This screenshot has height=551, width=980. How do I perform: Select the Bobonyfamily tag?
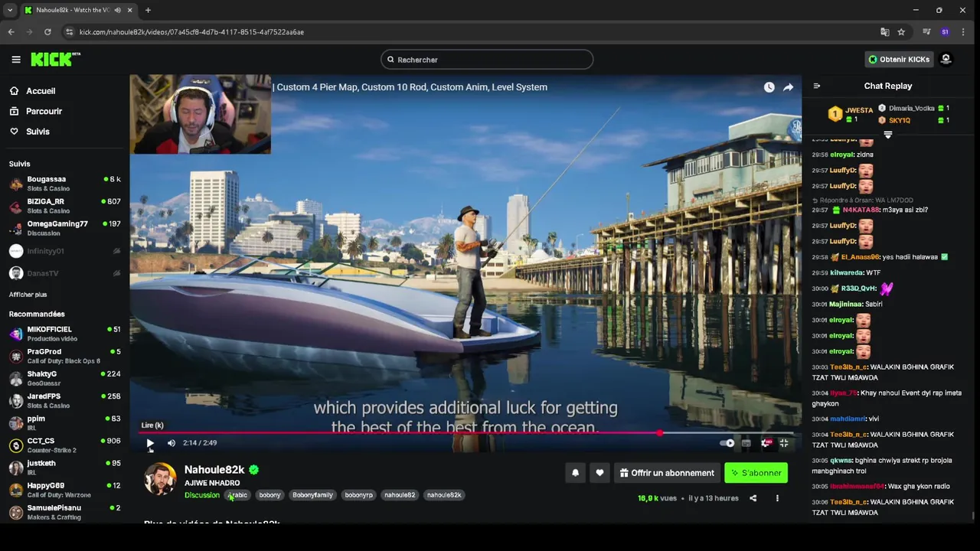click(312, 495)
